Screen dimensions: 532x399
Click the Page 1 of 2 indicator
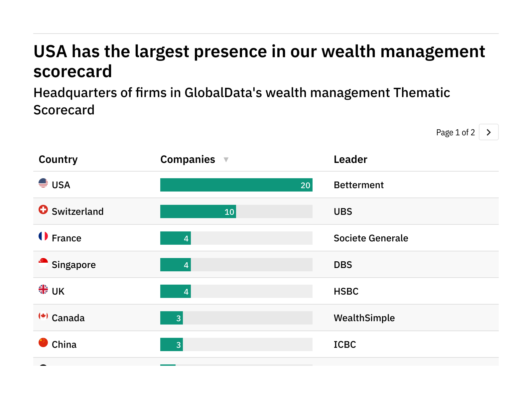[x=455, y=132]
